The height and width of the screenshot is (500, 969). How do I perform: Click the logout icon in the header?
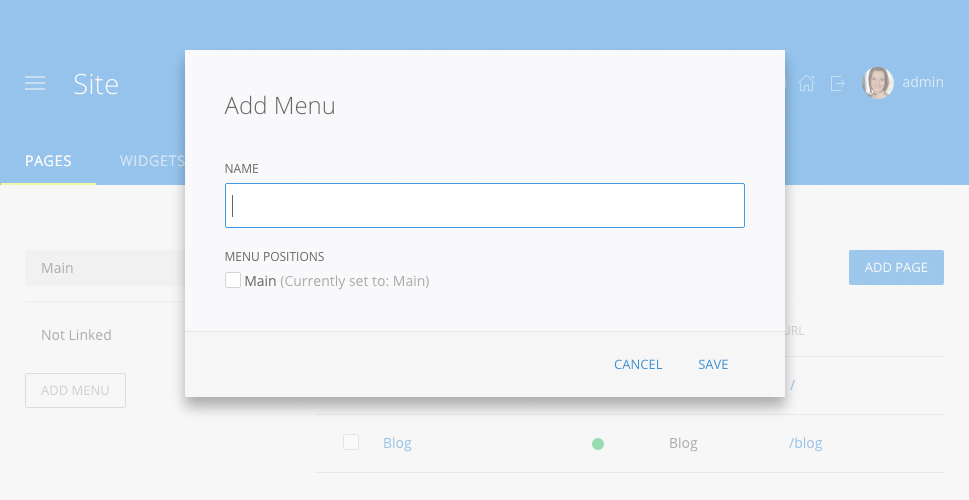click(838, 83)
